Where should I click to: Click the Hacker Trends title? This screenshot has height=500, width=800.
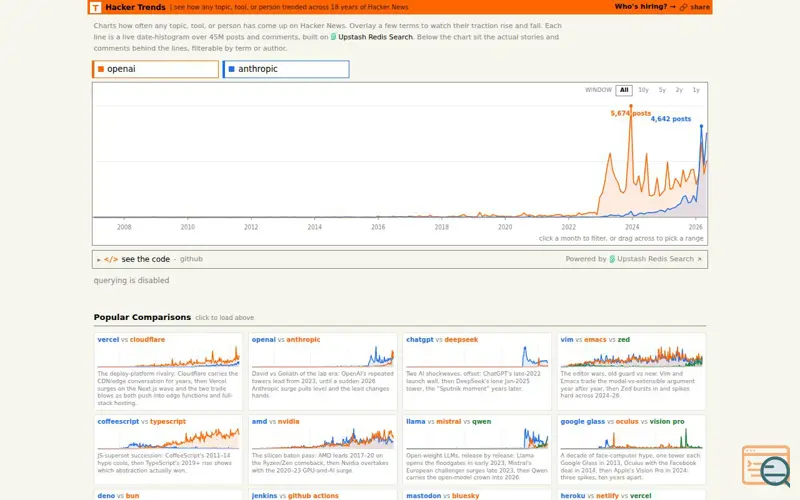click(x=135, y=7)
